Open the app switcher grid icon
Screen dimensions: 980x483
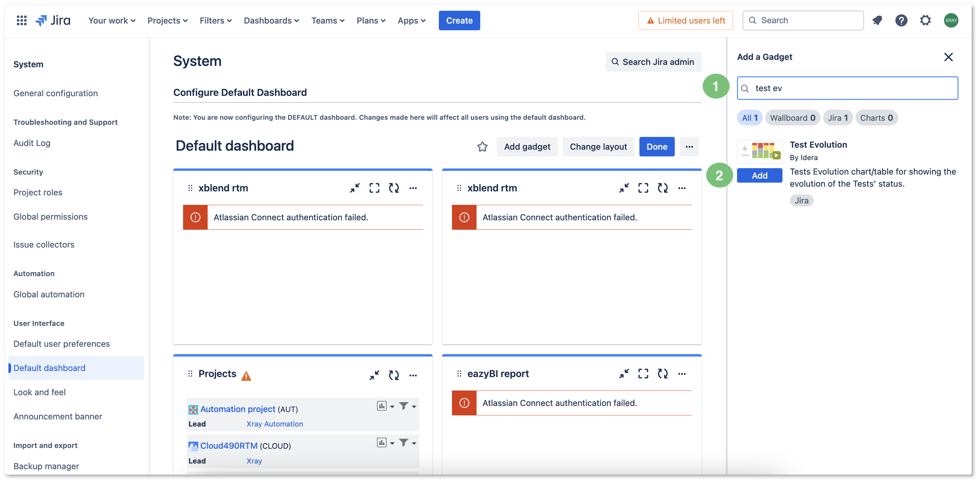click(x=22, y=21)
